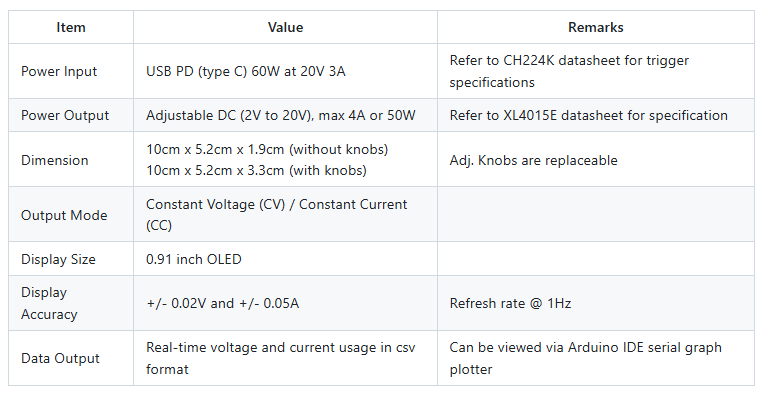Select the Power Input row label
765x393 pixels.
[59, 71]
